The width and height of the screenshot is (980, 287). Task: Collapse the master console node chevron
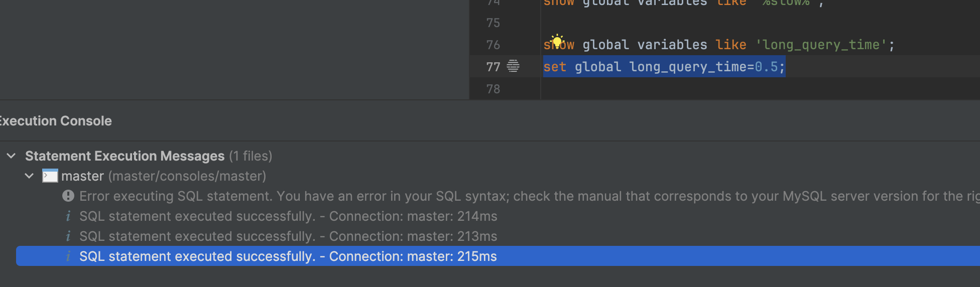(29, 176)
